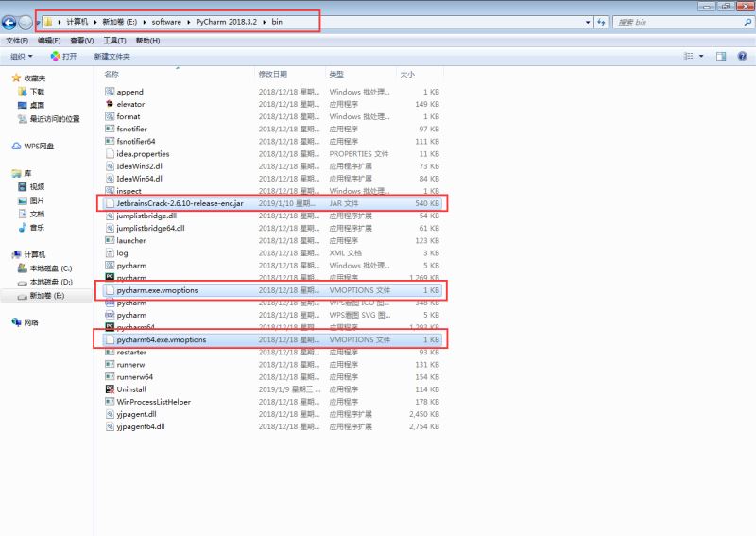Select IdeaWin64.dll file icon
The height and width of the screenshot is (536, 756).
[110, 179]
